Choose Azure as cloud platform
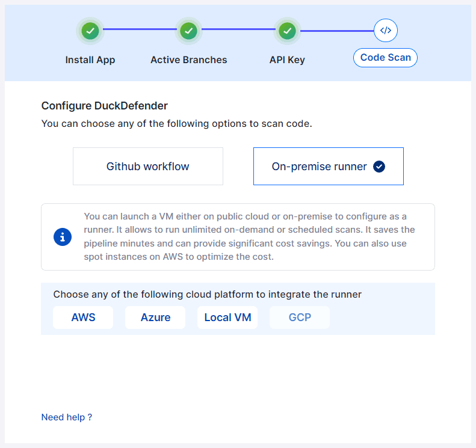The width and height of the screenshot is (476, 448). [155, 318]
